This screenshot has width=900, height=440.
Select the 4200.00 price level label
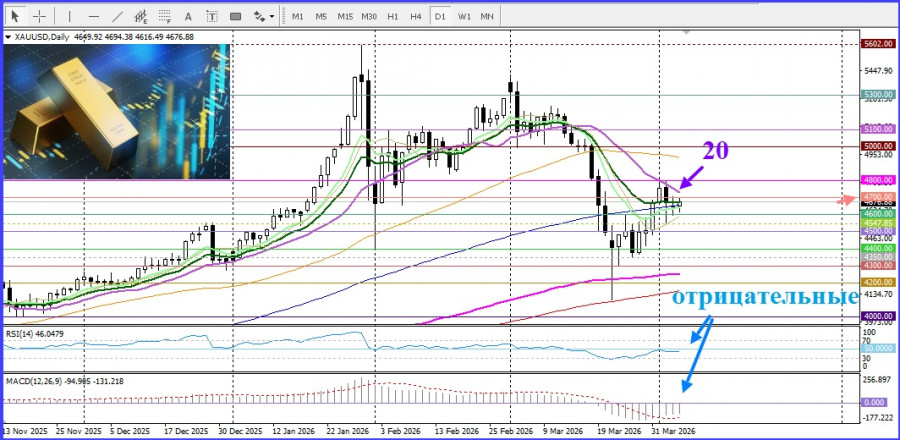[878, 282]
